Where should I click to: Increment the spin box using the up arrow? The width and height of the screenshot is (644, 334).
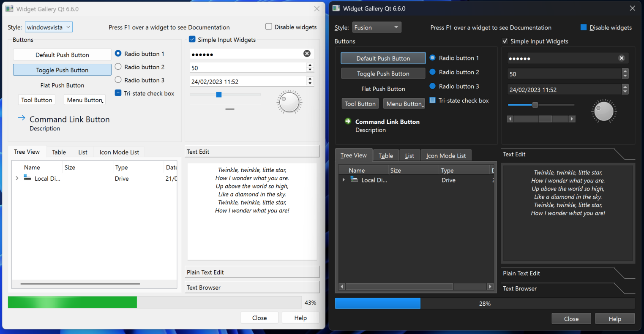click(x=310, y=65)
